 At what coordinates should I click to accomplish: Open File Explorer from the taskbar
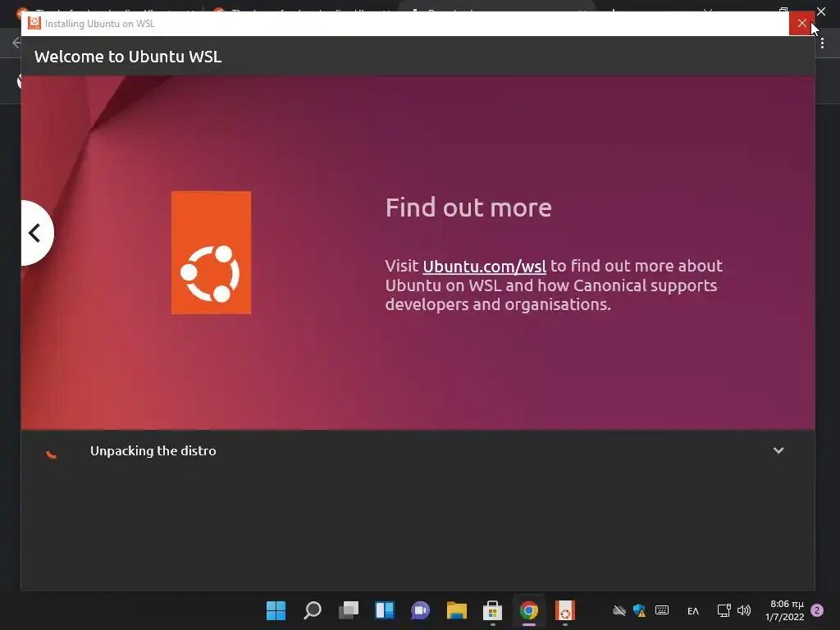(x=456, y=610)
